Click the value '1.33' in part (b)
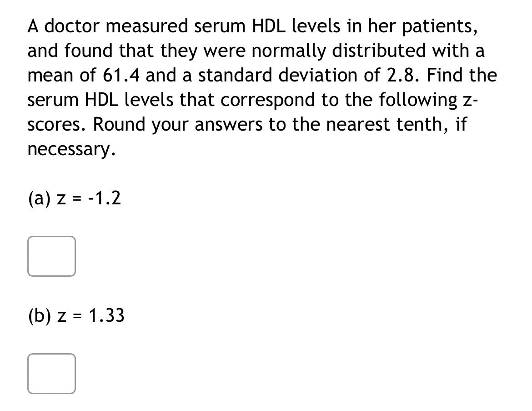Screen dimensions: 532x411 pos(107,315)
